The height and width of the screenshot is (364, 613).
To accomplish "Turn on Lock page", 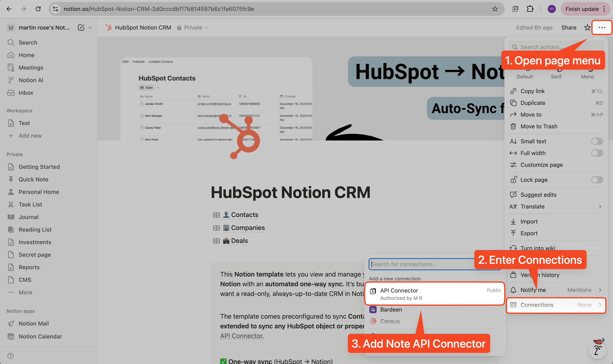I will (x=597, y=180).
